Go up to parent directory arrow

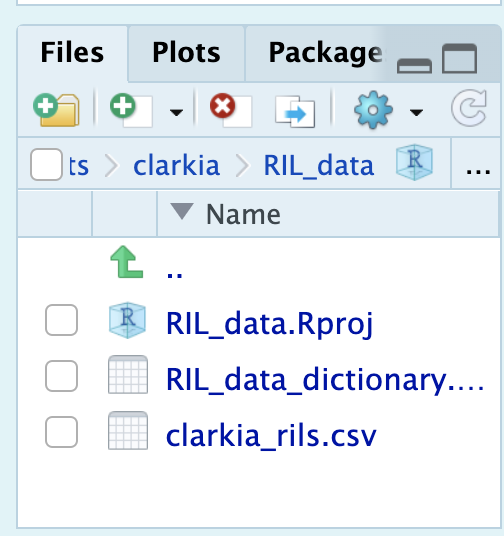pos(127,262)
